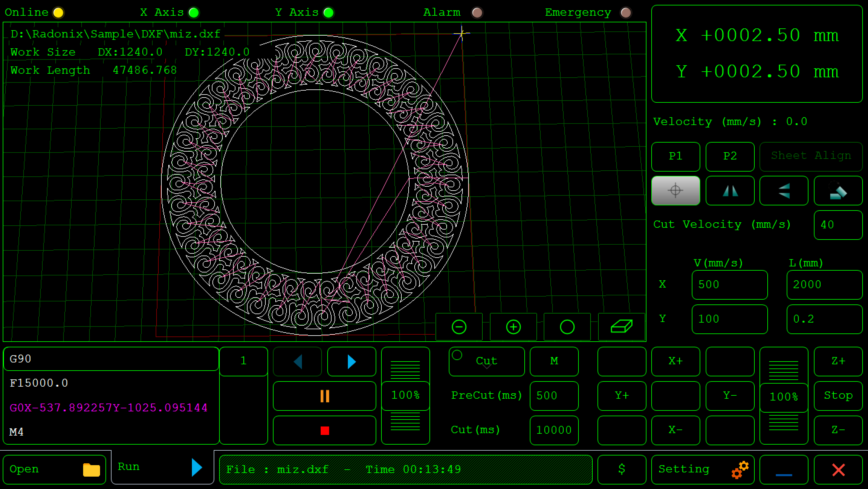
Task: Click the vertical flip icon
Action: pyautogui.click(x=784, y=191)
